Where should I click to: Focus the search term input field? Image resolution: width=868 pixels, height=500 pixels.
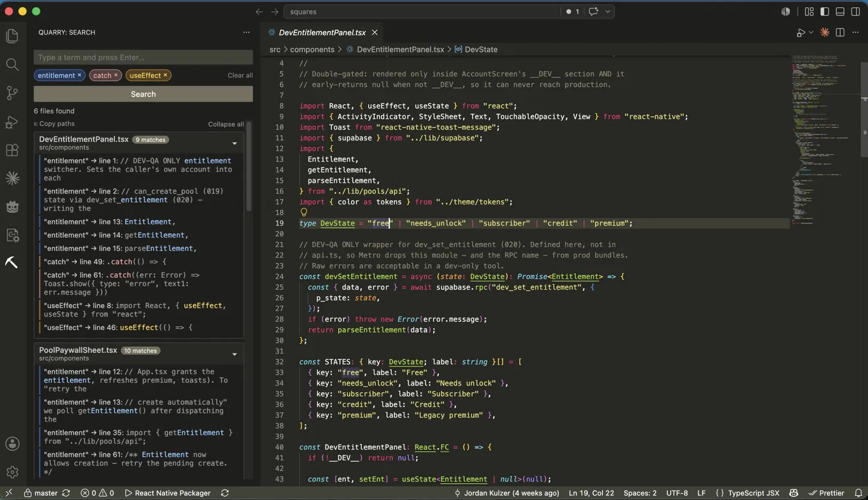143,57
